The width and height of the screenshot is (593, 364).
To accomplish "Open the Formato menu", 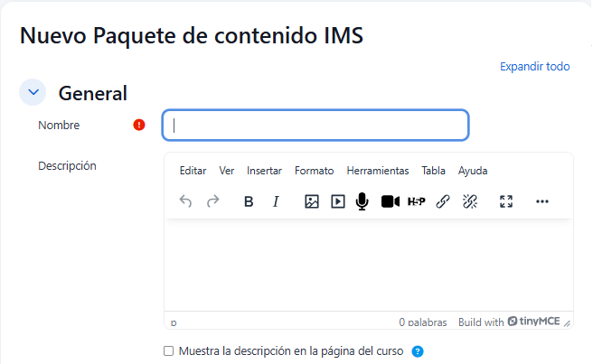I will click(x=314, y=171).
